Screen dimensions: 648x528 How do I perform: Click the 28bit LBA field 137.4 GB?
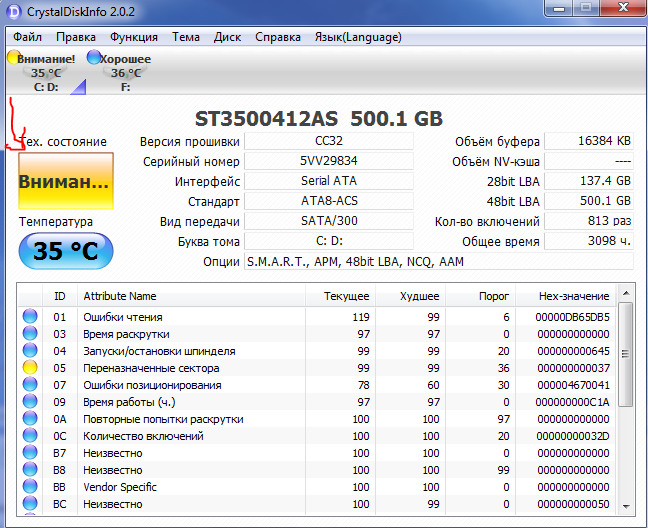[589, 181]
